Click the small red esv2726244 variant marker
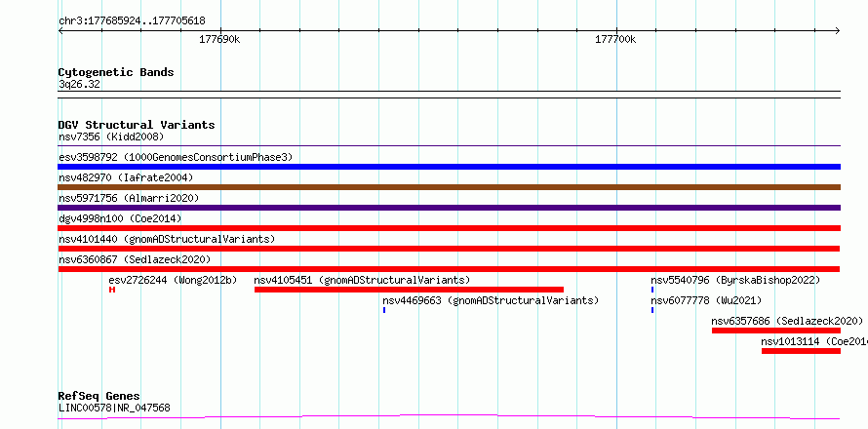 112,290
